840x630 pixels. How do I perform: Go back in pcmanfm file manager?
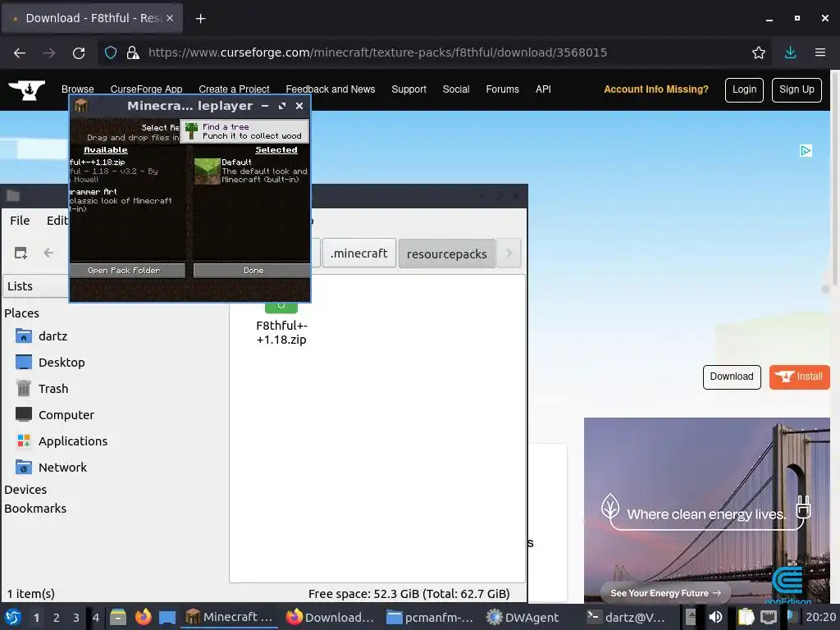pyautogui.click(x=48, y=253)
